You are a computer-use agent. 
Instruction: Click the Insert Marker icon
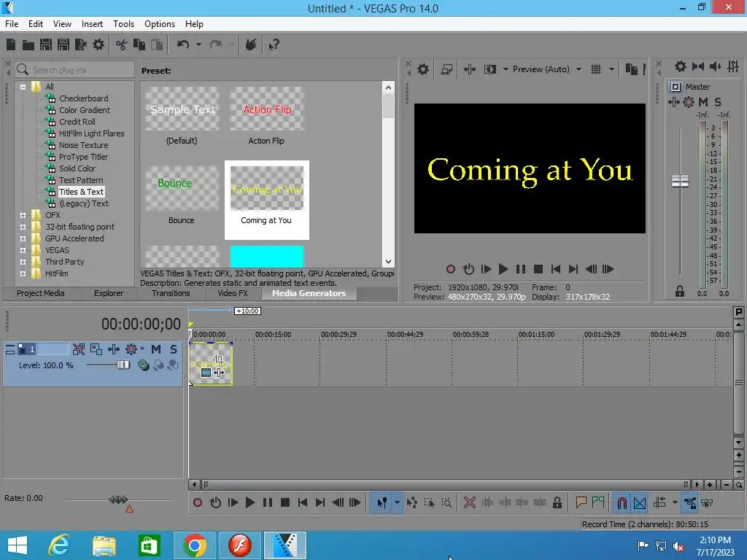(581, 502)
